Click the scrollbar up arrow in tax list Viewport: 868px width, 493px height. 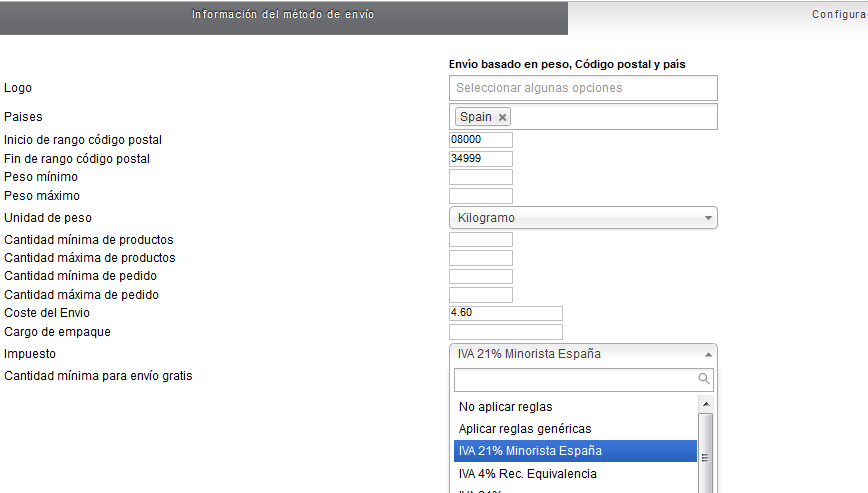(706, 404)
